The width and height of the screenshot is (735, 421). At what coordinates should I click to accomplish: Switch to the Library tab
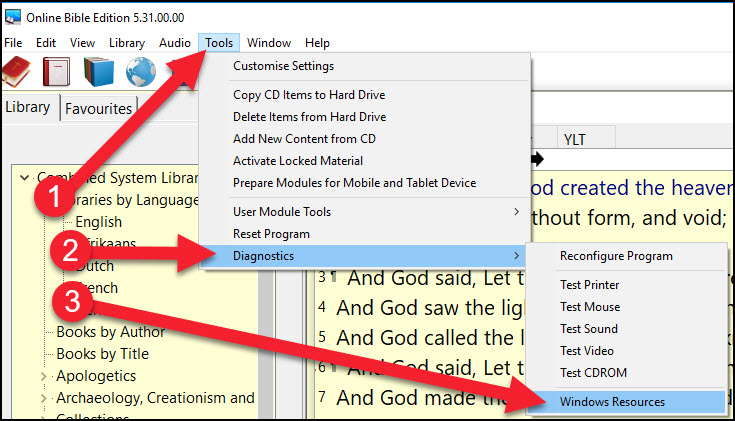[28, 107]
